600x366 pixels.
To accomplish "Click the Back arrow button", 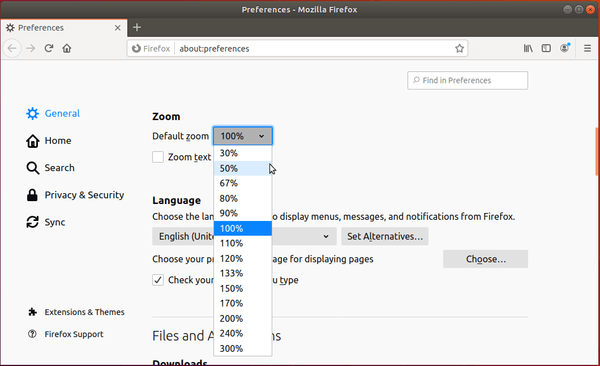I will [12, 48].
